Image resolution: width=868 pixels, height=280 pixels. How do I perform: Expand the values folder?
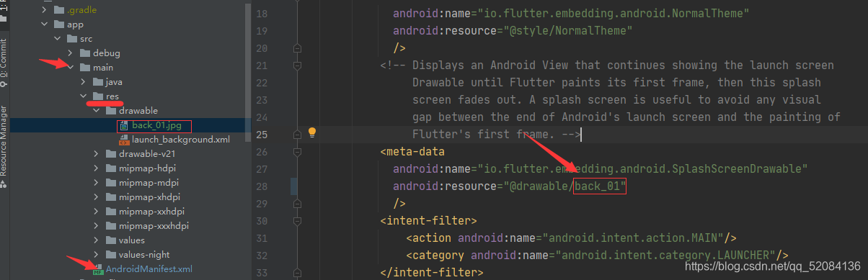click(x=97, y=240)
